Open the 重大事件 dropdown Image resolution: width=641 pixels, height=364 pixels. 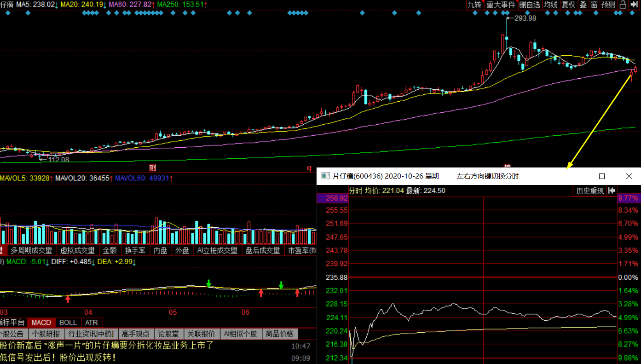tap(501, 5)
